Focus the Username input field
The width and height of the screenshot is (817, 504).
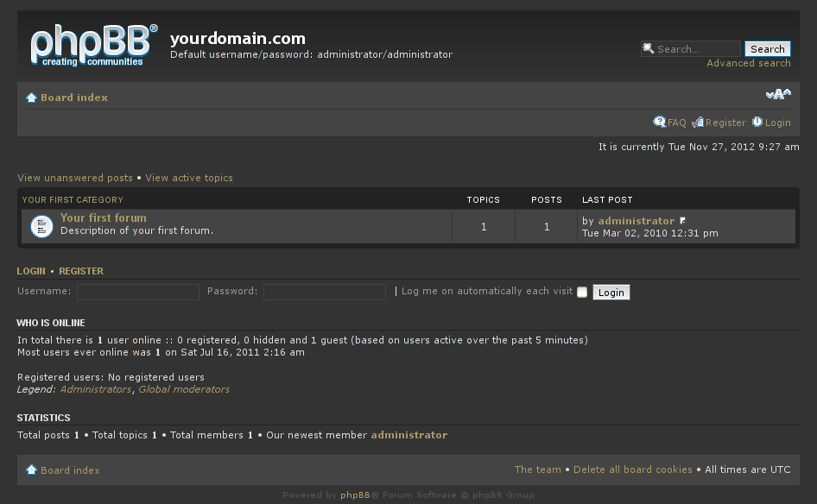138,292
